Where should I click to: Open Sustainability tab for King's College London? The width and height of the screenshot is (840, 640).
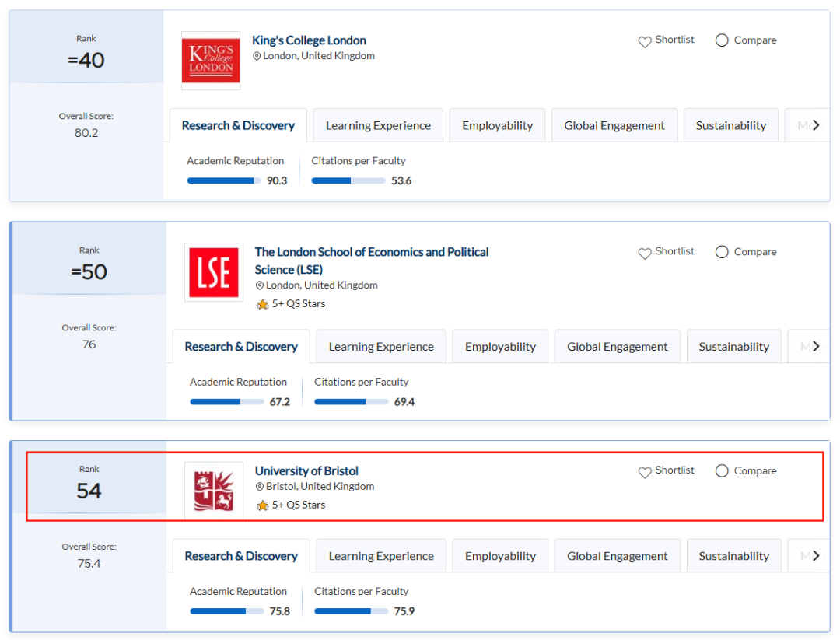point(730,125)
